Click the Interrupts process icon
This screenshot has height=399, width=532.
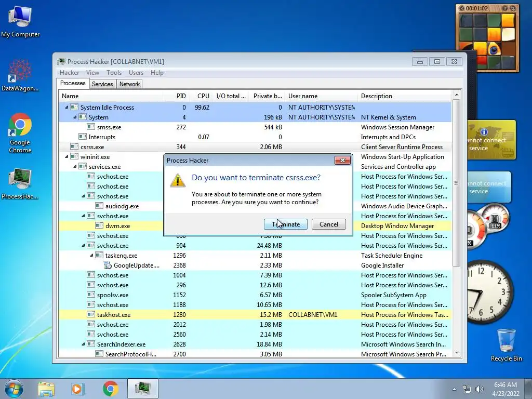83,137
